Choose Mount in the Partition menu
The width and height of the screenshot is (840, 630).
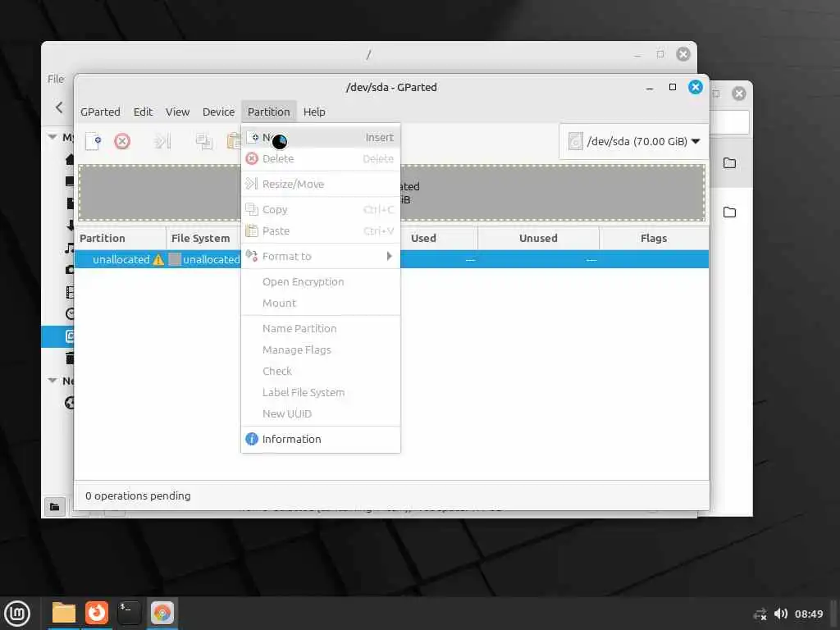pyautogui.click(x=321, y=304)
